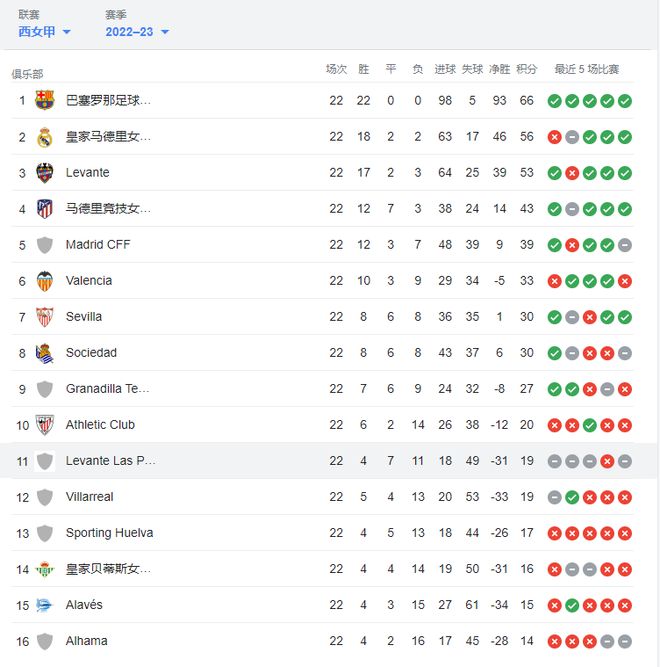Click the Valencia bat crest icon
This screenshot has width=660, height=667.
[45, 281]
